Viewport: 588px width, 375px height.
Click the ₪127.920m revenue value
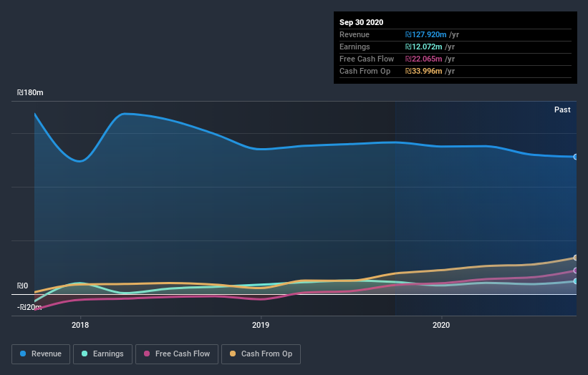pos(425,34)
